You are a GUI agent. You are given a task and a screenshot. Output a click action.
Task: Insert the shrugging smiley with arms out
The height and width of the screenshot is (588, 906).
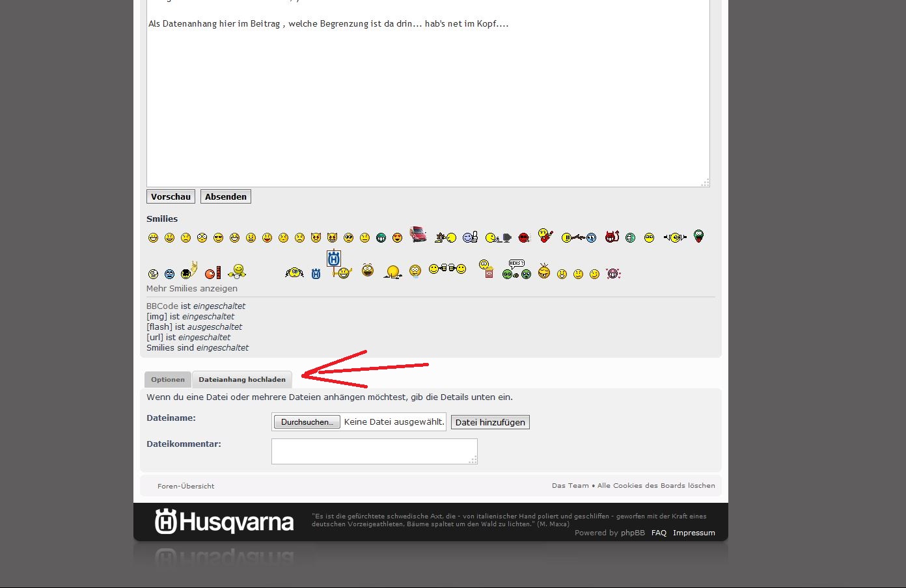[675, 238]
